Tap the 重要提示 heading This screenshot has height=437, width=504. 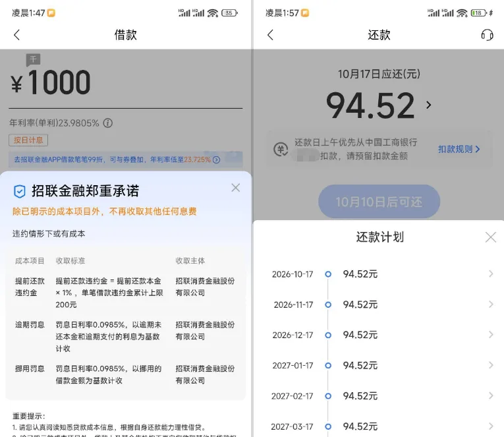pos(29,416)
